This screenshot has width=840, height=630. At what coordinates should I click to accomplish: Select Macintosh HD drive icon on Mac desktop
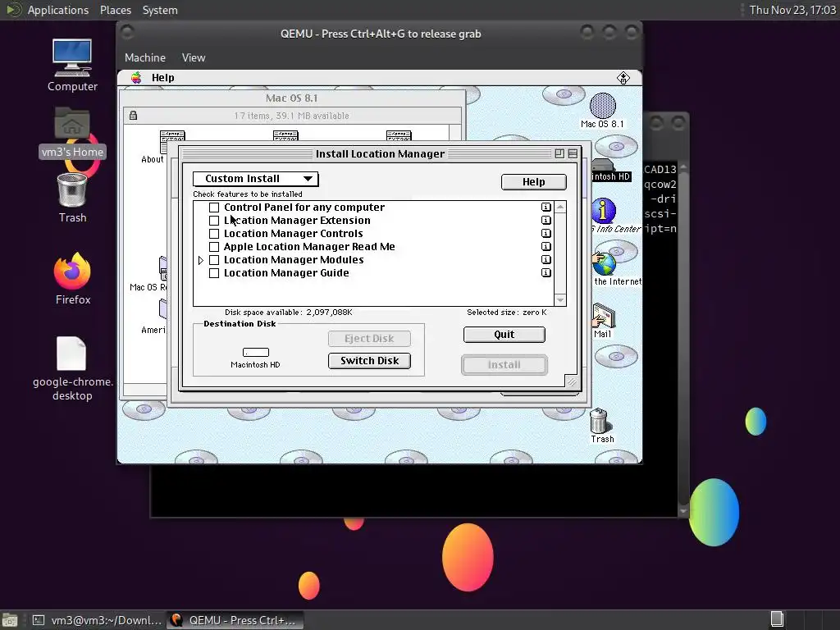click(x=603, y=165)
